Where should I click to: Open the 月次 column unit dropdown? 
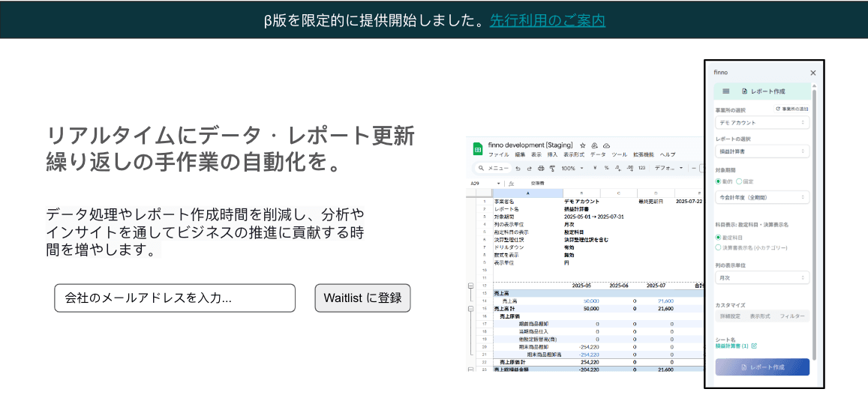pyautogui.click(x=761, y=277)
